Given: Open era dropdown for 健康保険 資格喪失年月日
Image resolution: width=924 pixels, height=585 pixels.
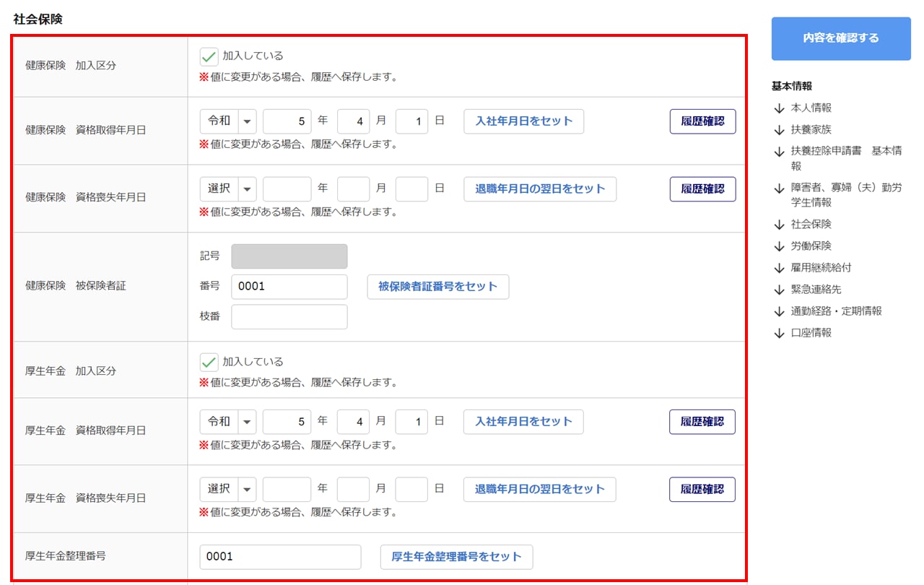Looking at the screenshot, I should point(228,189).
